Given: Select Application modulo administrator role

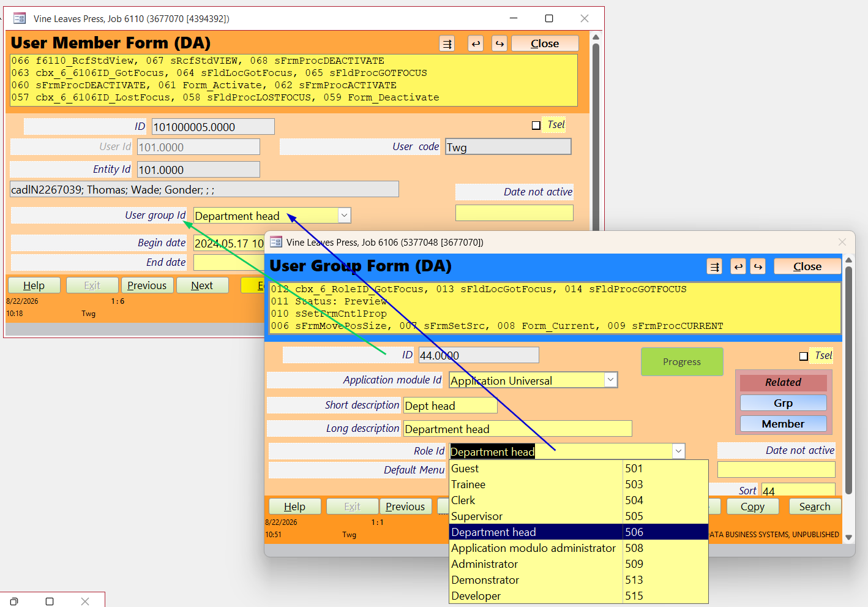Looking at the screenshot, I should click(578, 548).
